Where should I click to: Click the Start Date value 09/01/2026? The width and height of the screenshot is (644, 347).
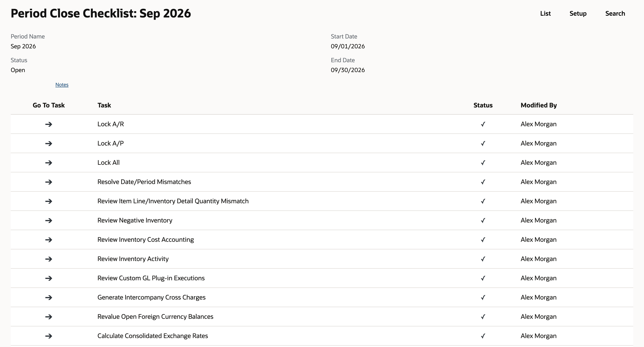pos(348,46)
